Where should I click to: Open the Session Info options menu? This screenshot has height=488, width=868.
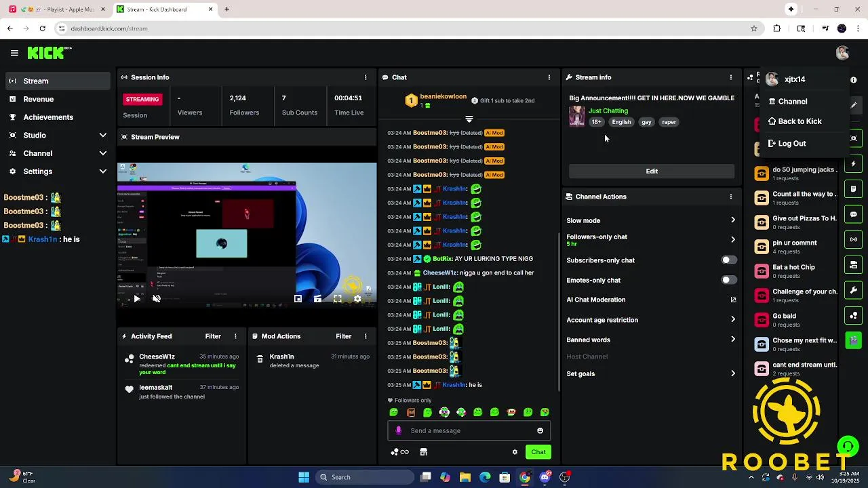coord(366,77)
